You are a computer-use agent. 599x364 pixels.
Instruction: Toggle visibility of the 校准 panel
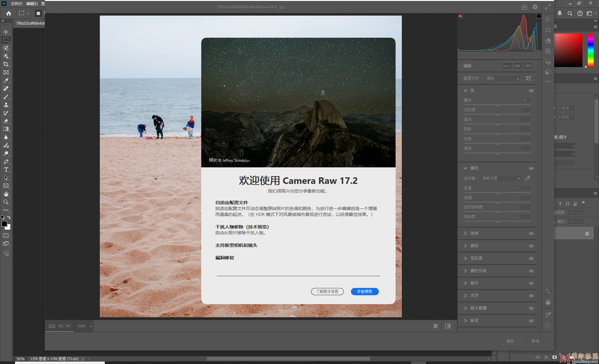pos(531,321)
